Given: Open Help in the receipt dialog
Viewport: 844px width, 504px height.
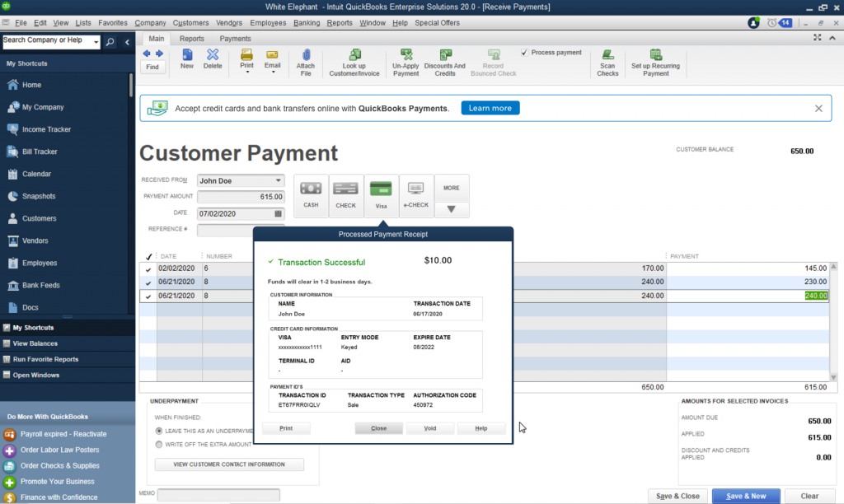Looking at the screenshot, I should 481,428.
